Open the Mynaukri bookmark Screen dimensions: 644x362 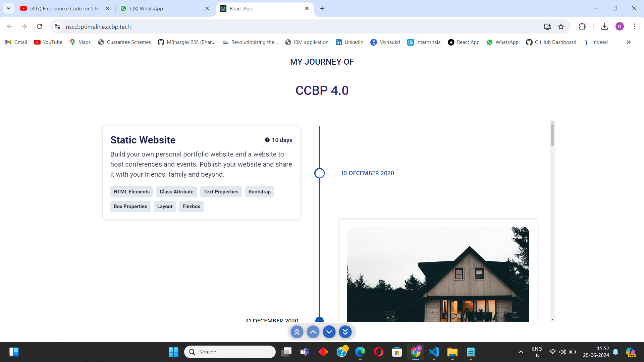pyautogui.click(x=385, y=42)
